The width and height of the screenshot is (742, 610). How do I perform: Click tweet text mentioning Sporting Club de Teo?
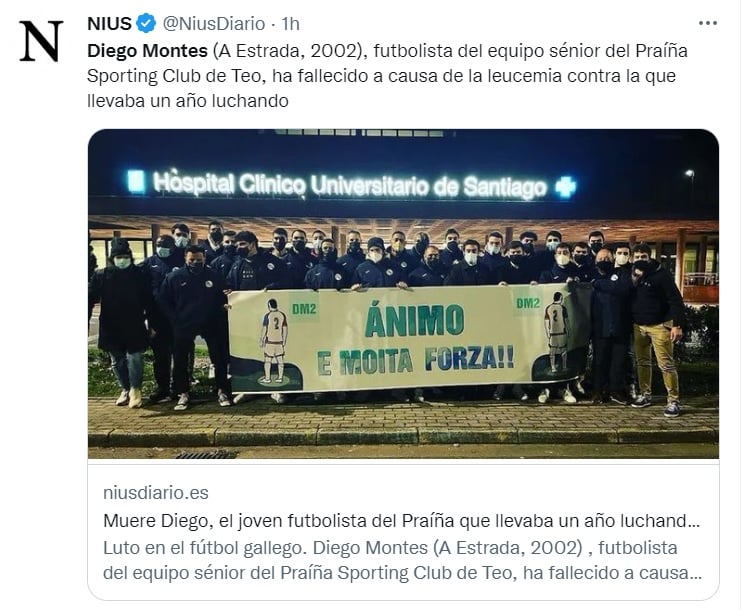click(174, 76)
